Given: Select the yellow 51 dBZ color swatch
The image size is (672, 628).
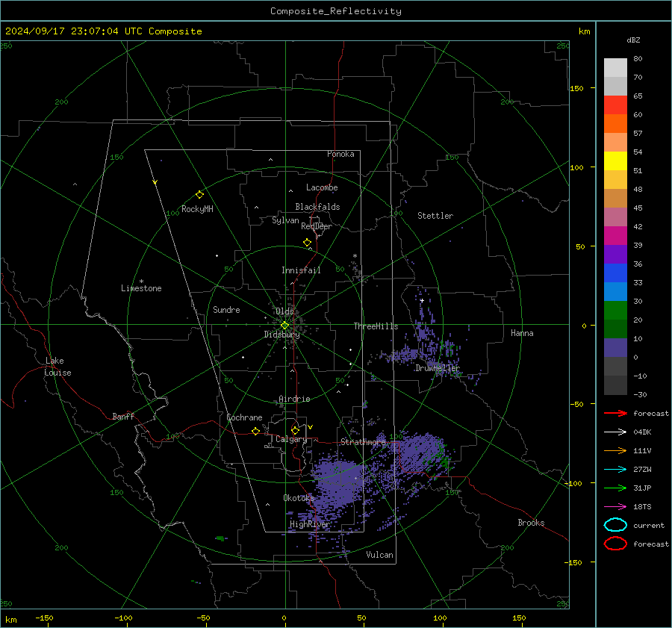Looking at the screenshot, I should point(615,161).
